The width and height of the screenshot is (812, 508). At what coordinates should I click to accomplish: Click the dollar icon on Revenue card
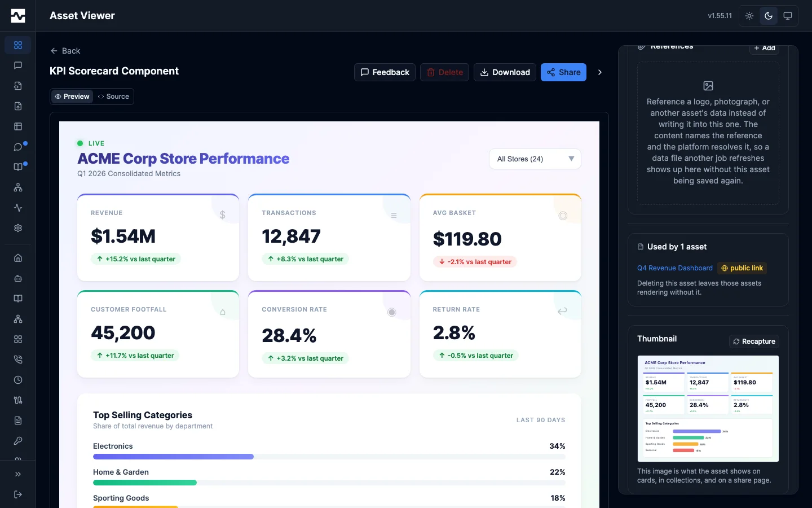[x=223, y=215]
